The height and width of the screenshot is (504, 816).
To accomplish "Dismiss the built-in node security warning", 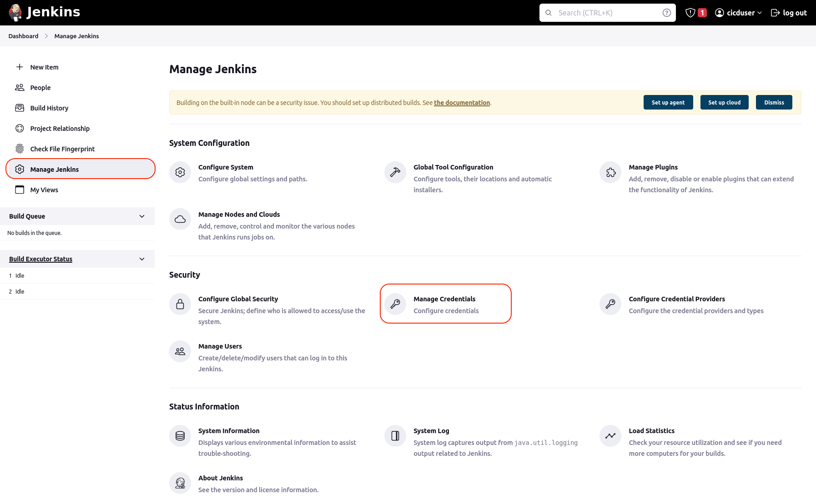I will (x=774, y=102).
